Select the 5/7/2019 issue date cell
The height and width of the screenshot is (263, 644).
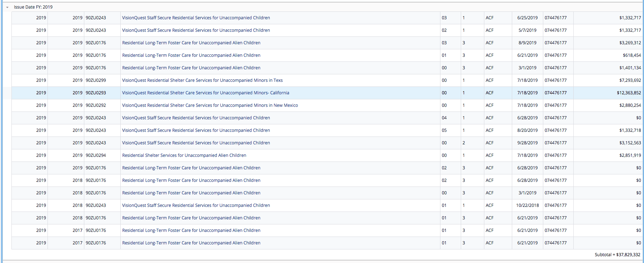528,30
